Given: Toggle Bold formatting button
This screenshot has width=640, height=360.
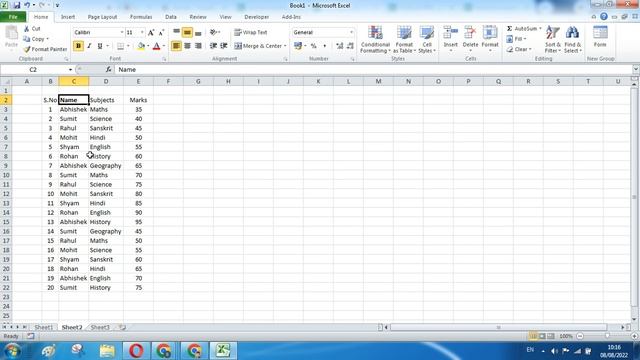Looking at the screenshot, I should coord(78,46).
